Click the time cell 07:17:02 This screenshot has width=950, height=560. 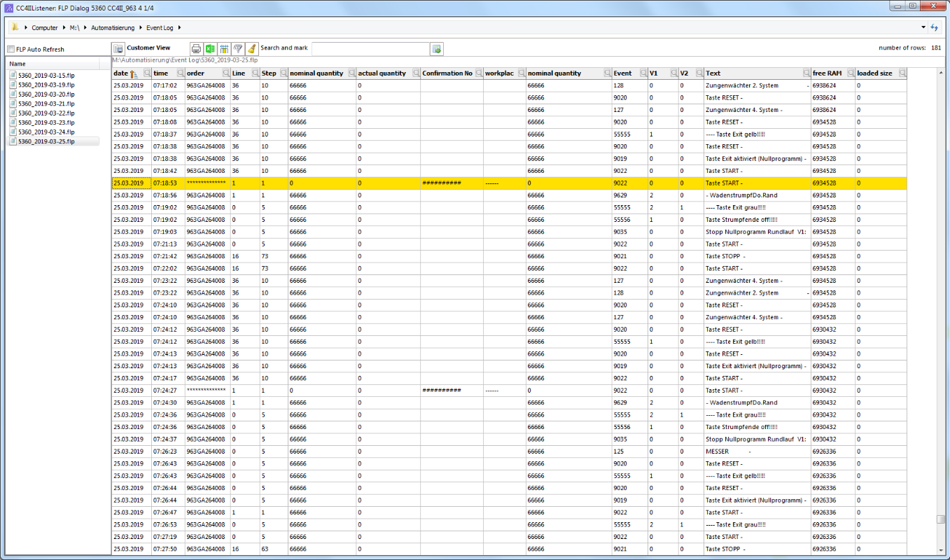click(168, 85)
